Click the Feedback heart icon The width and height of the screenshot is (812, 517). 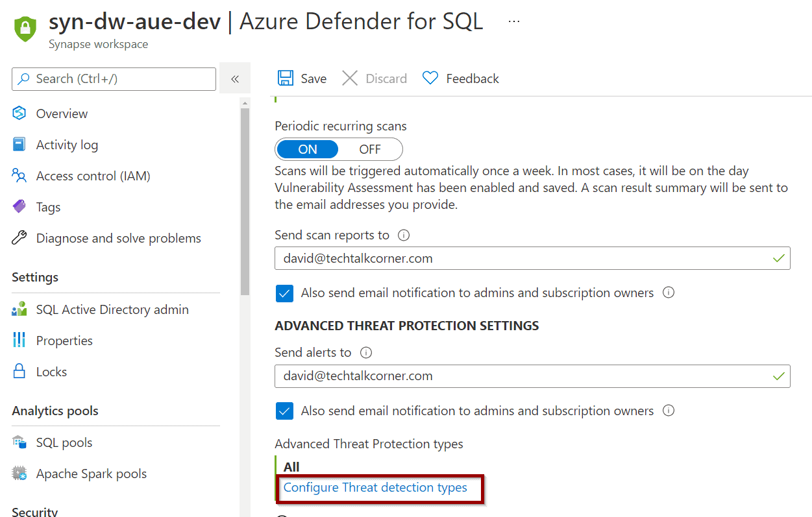point(430,78)
